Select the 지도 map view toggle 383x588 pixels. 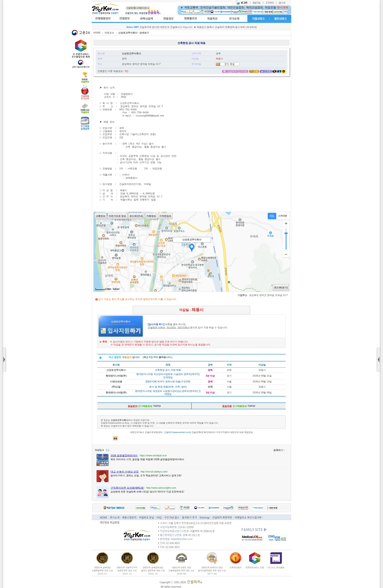coord(272,216)
